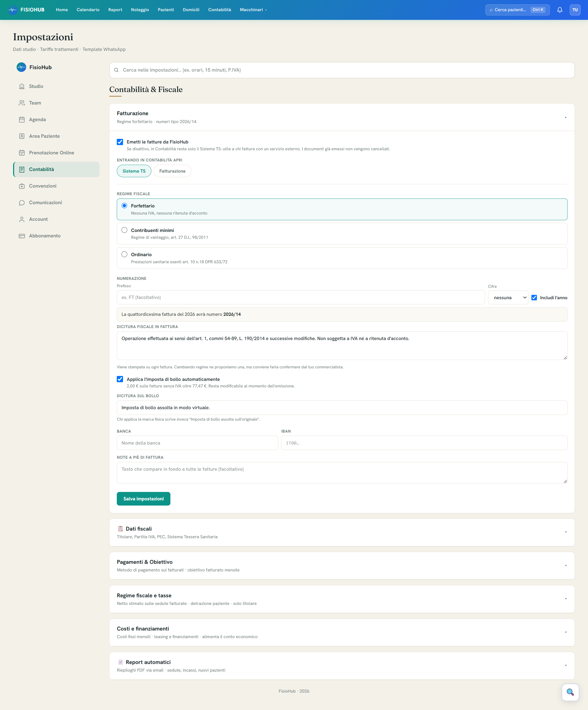Click the Contabilità receipt icon in sidebar
588x710 pixels.
coord(22,169)
